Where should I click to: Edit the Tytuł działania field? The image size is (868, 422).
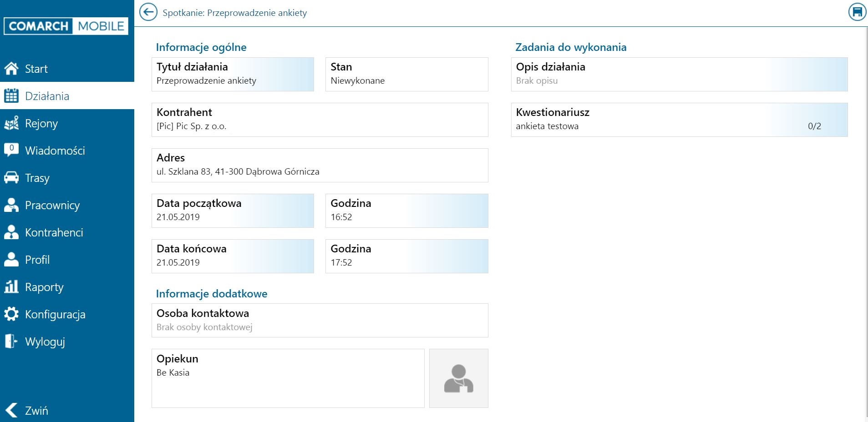(x=233, y=74)
